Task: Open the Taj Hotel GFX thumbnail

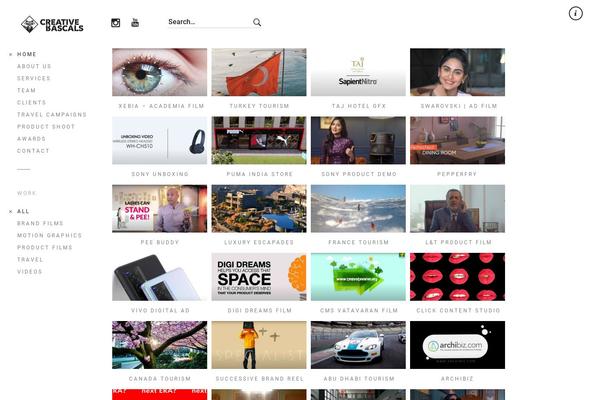Action: tap(358, 72)
